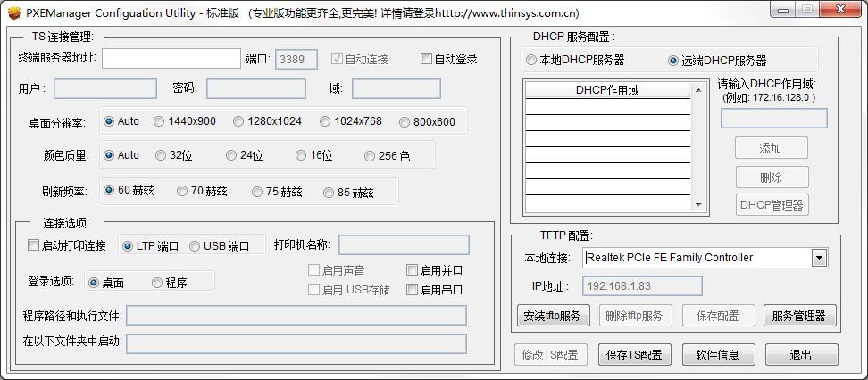Click the 密码 input field
868x380 pixels.
(x=256, y=88)
